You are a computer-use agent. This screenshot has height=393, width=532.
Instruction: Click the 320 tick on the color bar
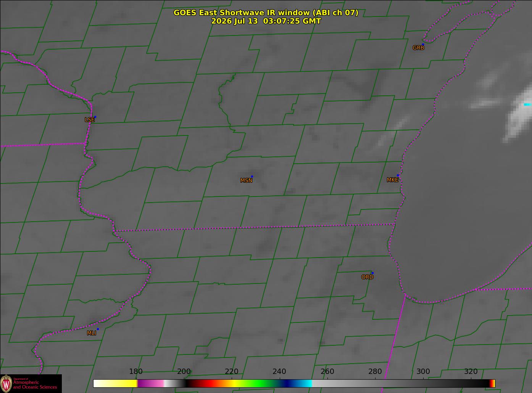[471, 371]
